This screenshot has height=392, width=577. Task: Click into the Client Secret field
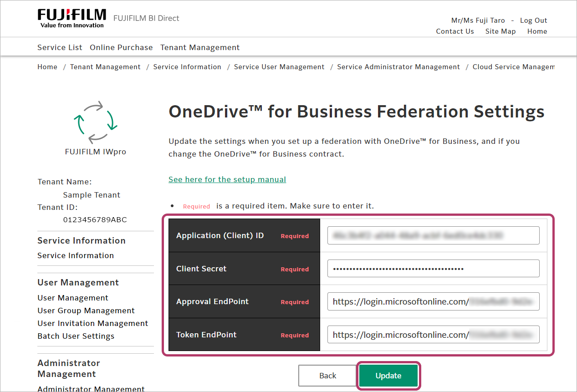click(x=433, y=269)
